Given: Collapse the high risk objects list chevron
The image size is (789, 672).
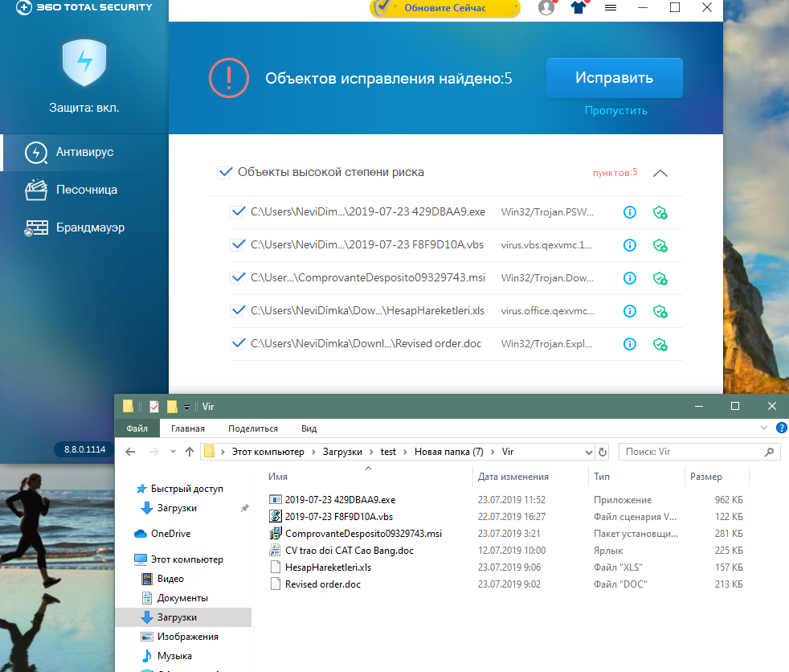Looking at the screenshot, I should 660,173.
